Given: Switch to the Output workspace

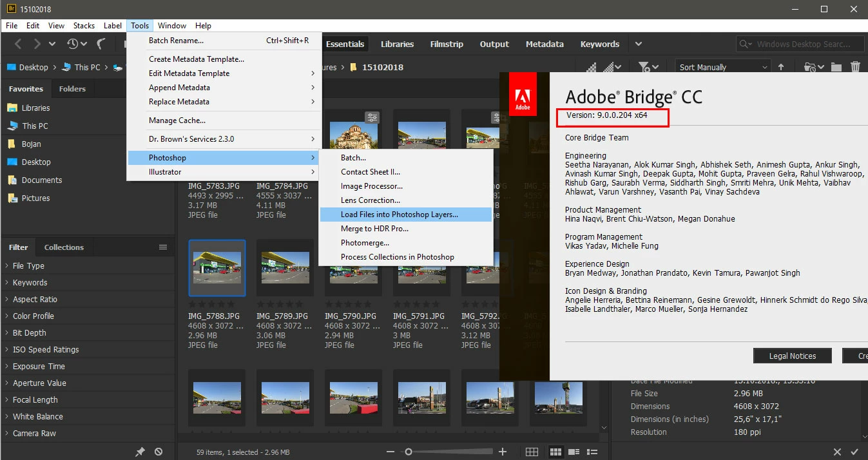Looking at the screenshot, I should (494, 44).
